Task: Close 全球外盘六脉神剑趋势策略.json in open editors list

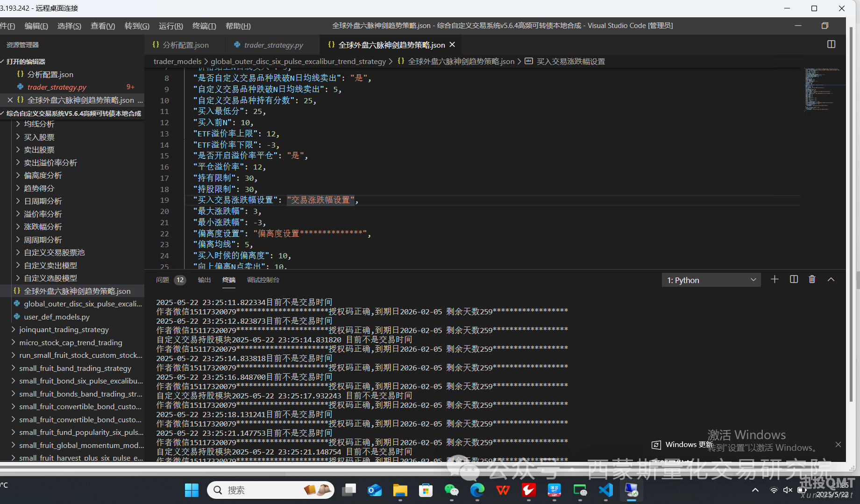Action: (10, 100)
